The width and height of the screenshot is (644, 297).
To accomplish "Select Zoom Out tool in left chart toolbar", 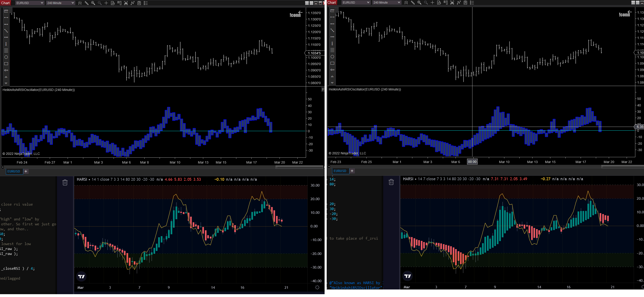I will [100, 3].
